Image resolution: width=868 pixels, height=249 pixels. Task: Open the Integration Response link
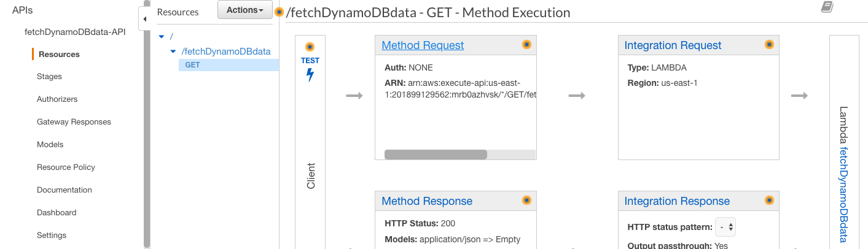(677, 201)
